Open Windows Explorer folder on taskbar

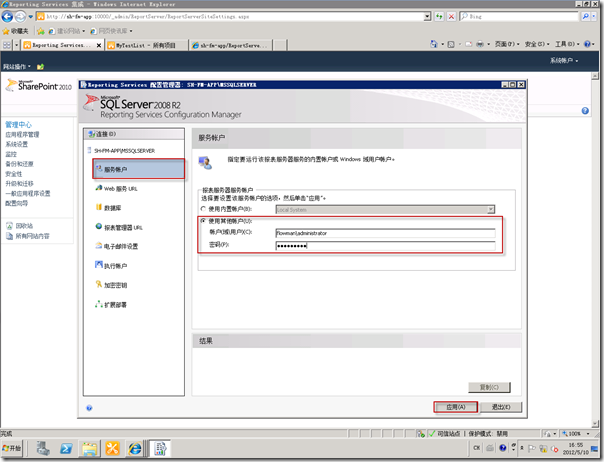coord(89,449)
